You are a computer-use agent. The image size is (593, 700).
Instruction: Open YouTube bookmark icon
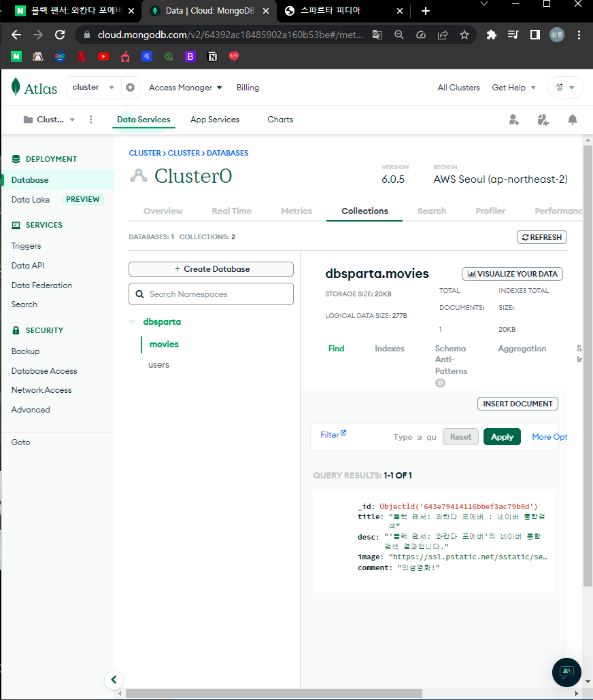click(103, 56)
